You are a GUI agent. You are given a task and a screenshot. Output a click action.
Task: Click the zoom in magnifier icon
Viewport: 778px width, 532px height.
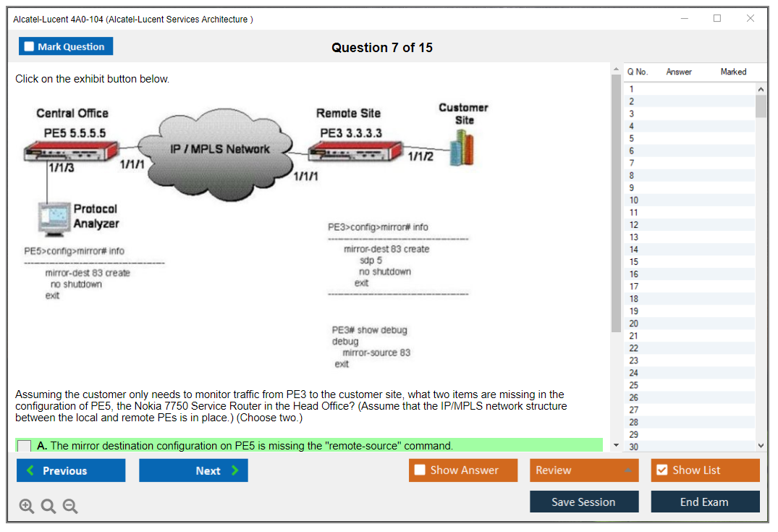[x=27, y=507]
